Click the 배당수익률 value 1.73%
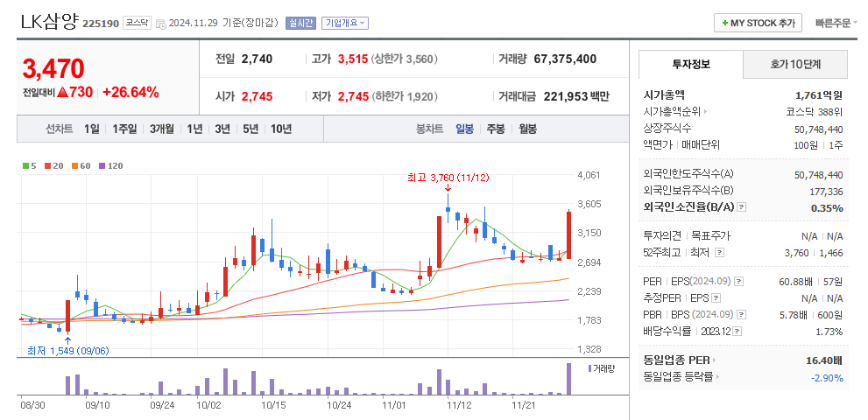This screenshot has height=420, width=868. pos(829,332)
